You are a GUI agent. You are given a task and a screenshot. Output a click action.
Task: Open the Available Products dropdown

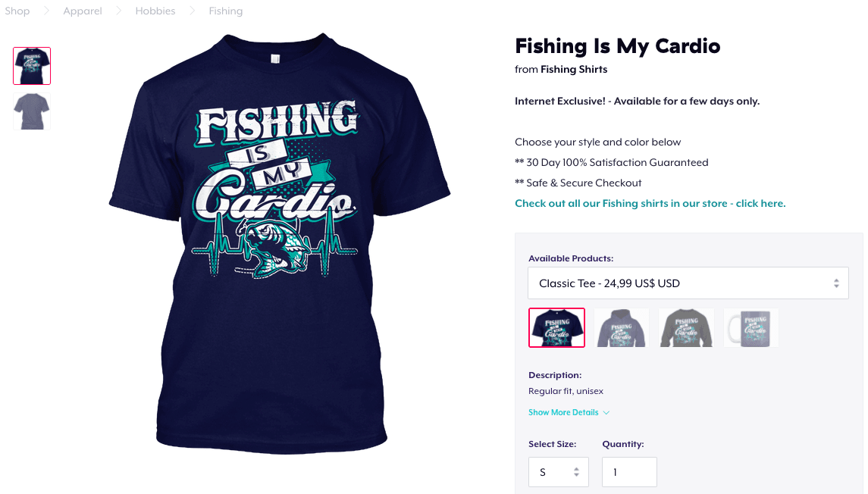click(688, 283)
